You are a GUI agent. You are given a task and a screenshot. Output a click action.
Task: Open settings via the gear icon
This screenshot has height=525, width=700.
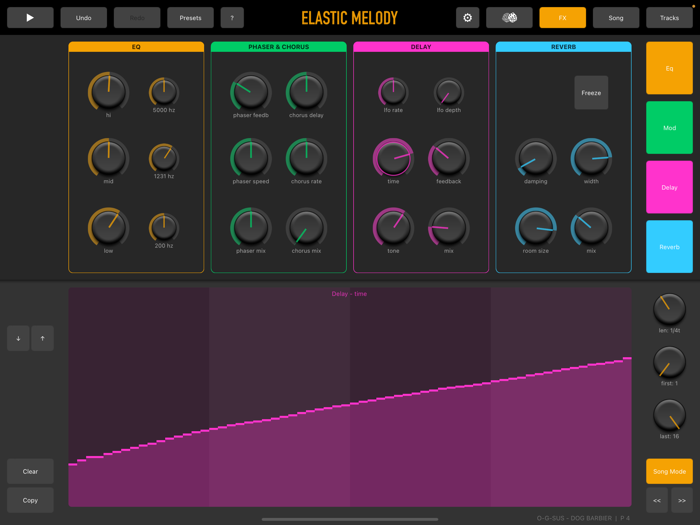pyautogui.click(x=467, y=18)
